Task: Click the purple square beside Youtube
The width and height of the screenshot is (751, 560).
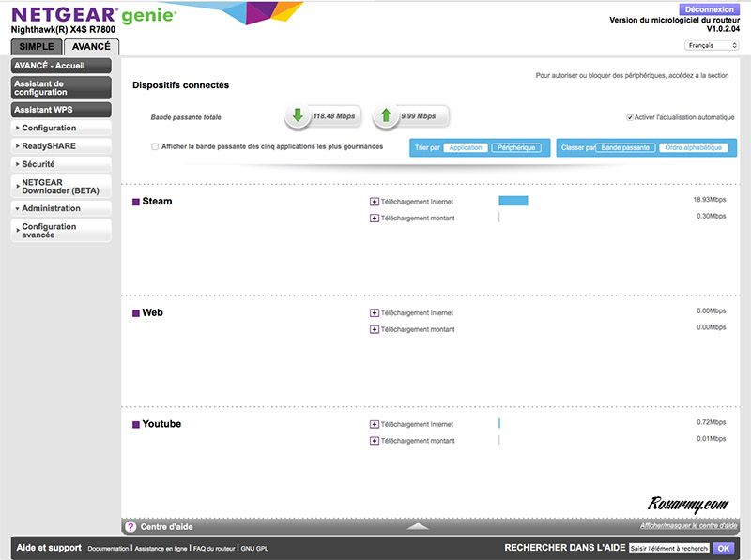Action: [136, 425]
